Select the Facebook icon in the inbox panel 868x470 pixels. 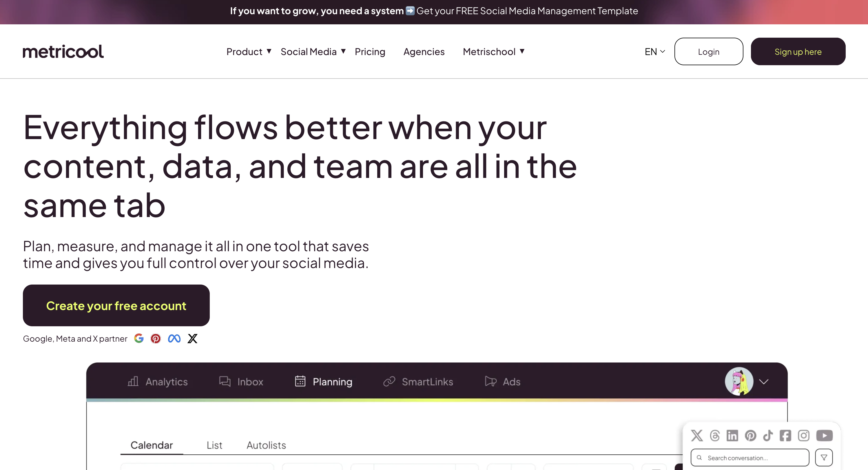(x=785, y=436)
